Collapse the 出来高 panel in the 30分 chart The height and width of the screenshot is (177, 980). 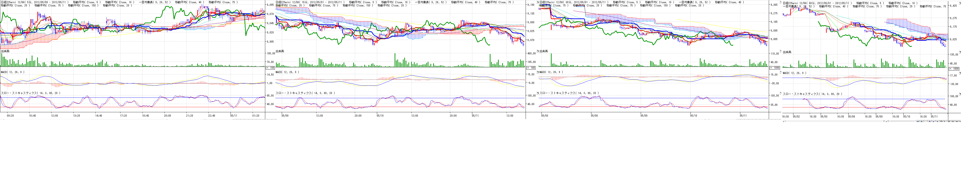tap(538, 51)
